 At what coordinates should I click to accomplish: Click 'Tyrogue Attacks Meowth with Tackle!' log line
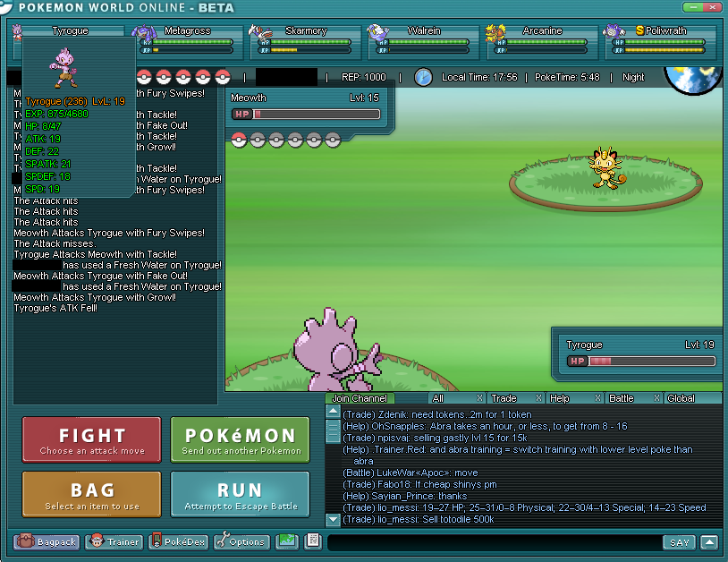click(95, 254)
